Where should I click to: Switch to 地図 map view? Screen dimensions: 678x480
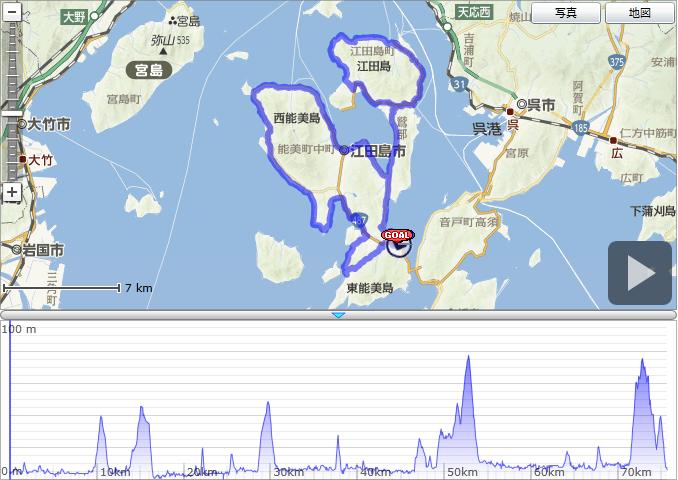coord(639,13)
